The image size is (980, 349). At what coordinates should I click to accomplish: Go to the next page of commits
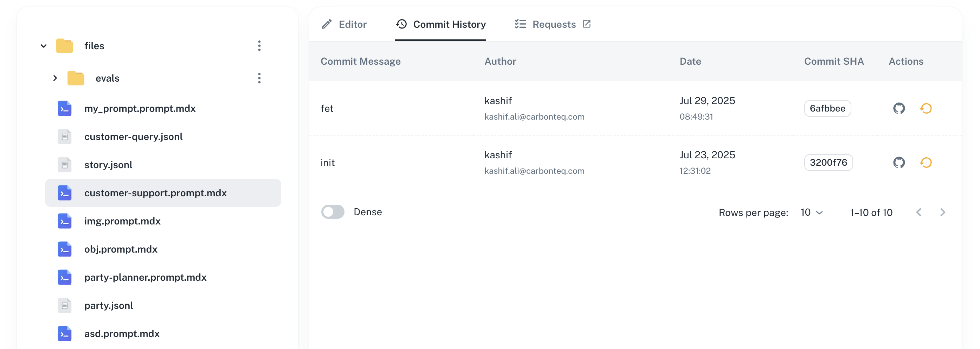[943, 212]
